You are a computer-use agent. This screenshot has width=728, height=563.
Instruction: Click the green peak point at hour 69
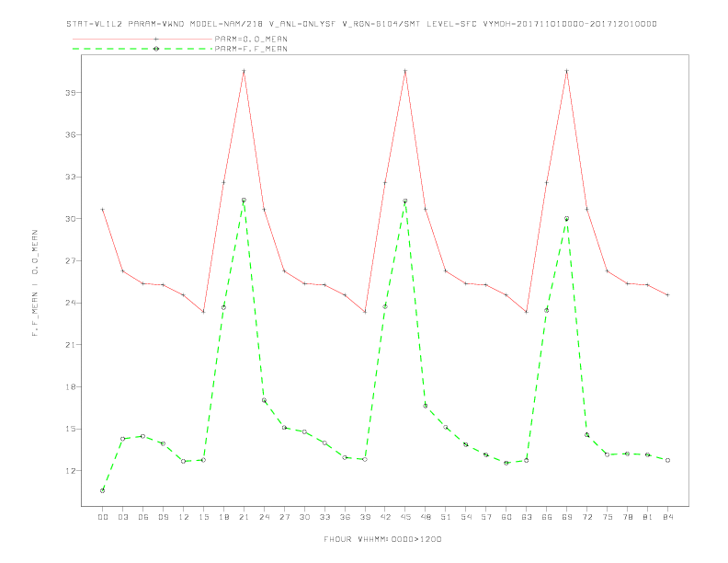click(567, 218)
